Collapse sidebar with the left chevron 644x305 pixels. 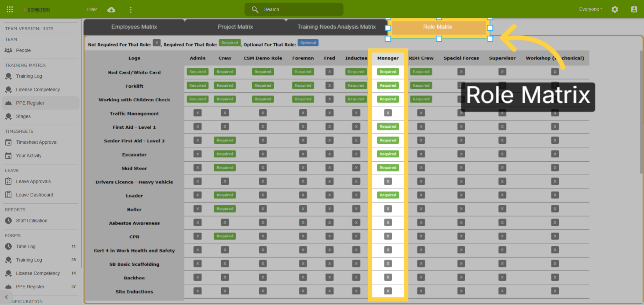click(6, 297)
